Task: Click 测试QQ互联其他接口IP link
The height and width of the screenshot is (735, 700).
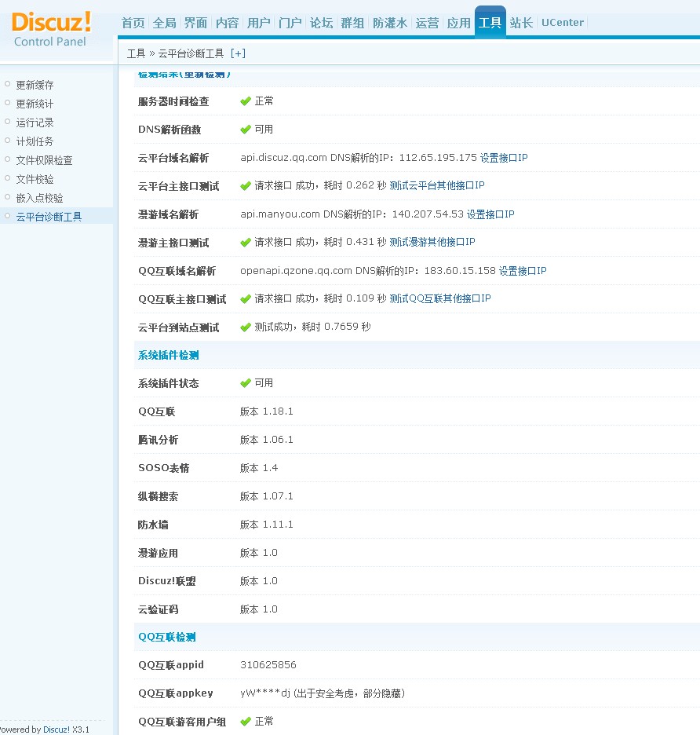Action: point(440,298)
